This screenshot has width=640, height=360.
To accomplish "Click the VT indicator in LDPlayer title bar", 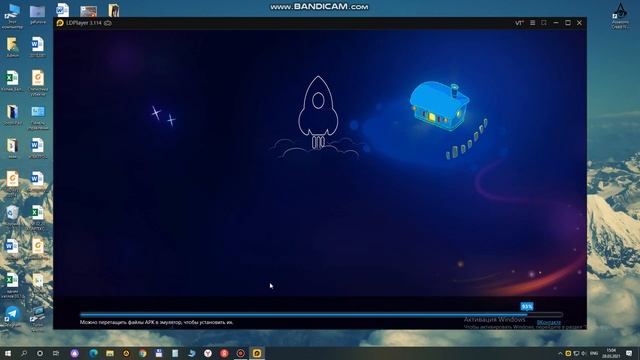I will coord(519,23).
